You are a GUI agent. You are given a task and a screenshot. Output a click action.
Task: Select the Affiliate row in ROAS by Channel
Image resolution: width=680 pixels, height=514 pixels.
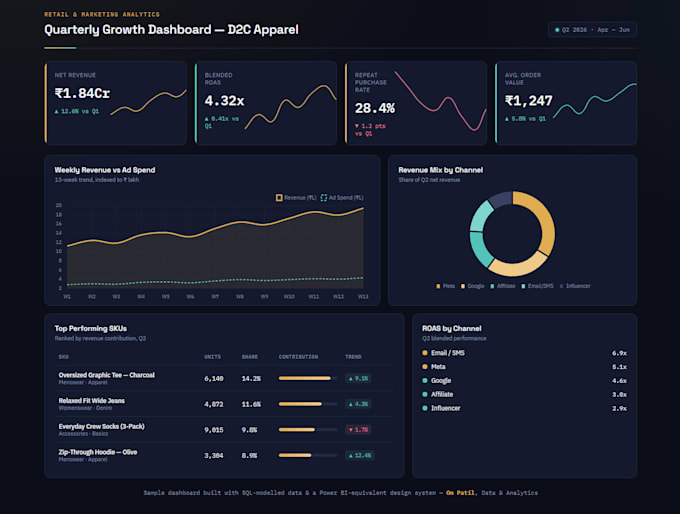524,394
